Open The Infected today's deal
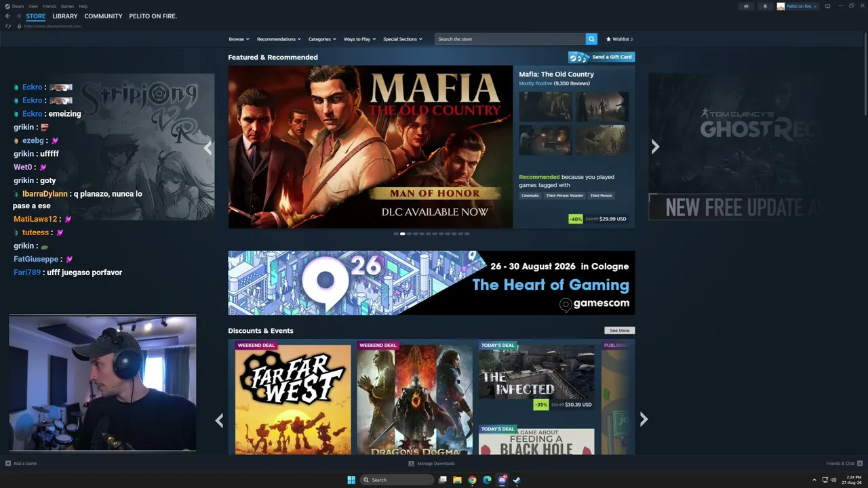The image size is (868, 488). coord(536,377)
